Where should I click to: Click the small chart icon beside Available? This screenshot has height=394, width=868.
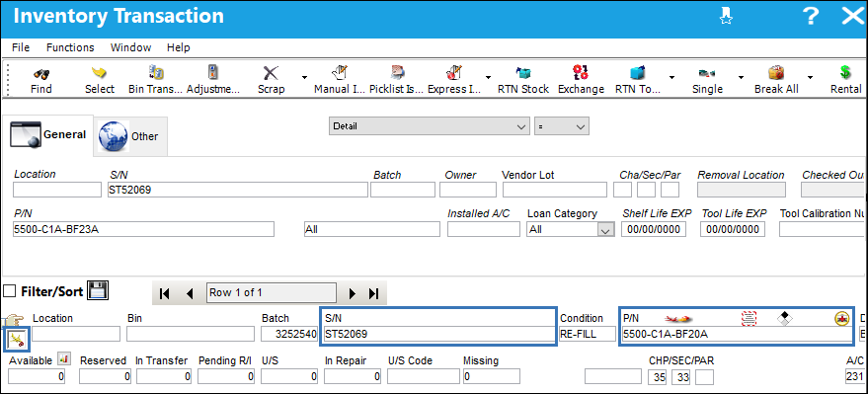click(x=63, y=359)
